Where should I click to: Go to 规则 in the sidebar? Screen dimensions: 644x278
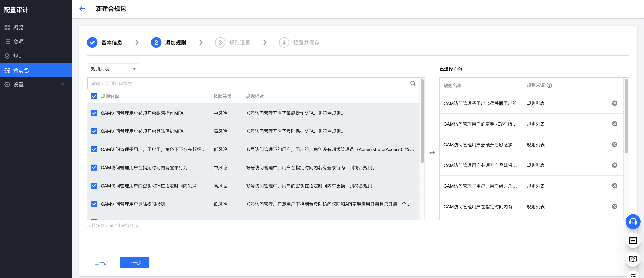point(18,56)
